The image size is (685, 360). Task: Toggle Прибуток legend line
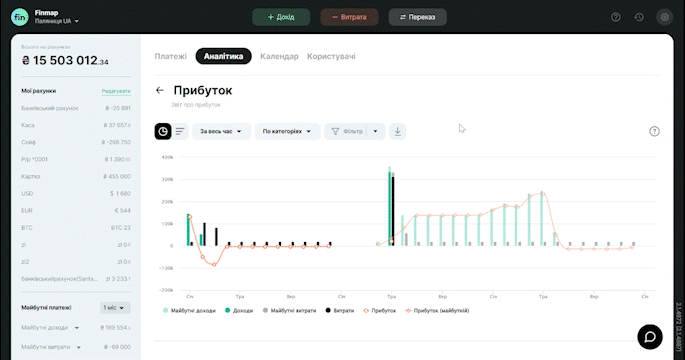(x=379, y=311)
